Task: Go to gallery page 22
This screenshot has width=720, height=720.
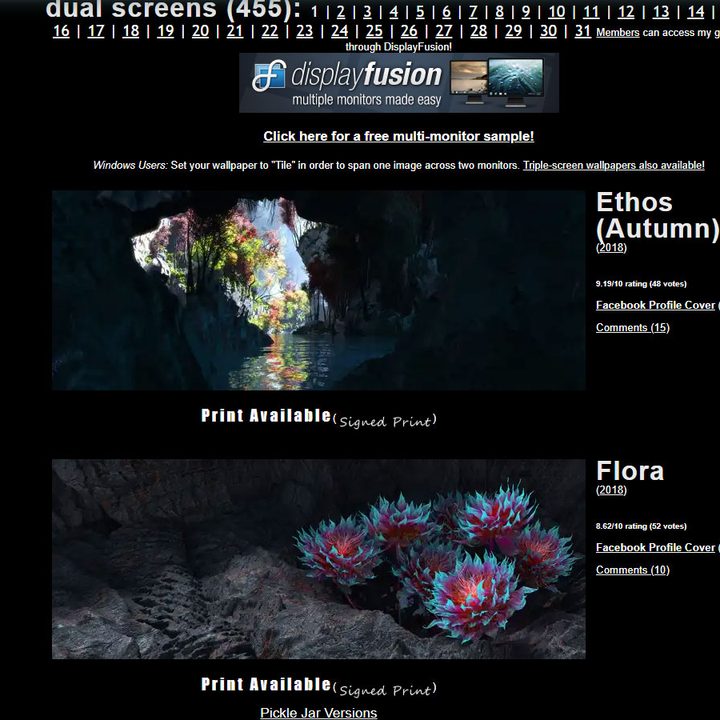Action: pos(270,31)
